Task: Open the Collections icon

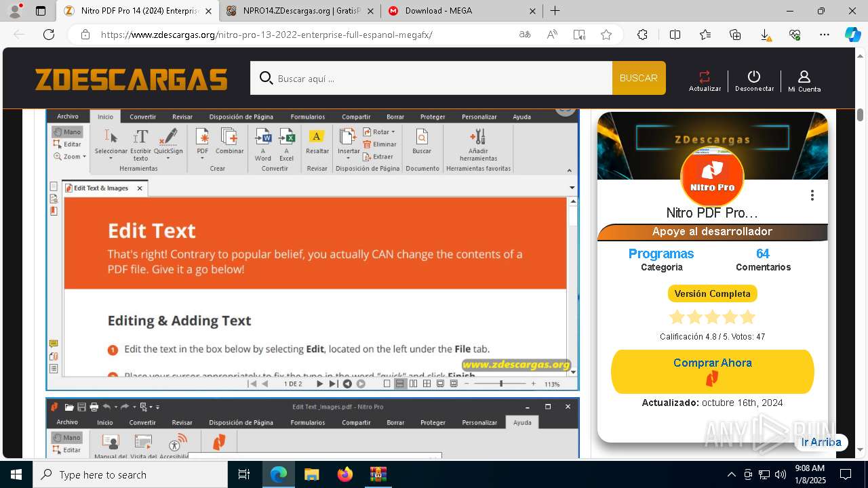Action: coord(735,35)
